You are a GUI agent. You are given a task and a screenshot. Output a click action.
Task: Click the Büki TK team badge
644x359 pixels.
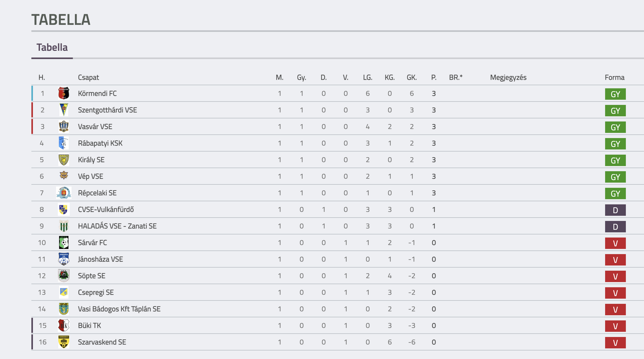(x=64, y=325)
